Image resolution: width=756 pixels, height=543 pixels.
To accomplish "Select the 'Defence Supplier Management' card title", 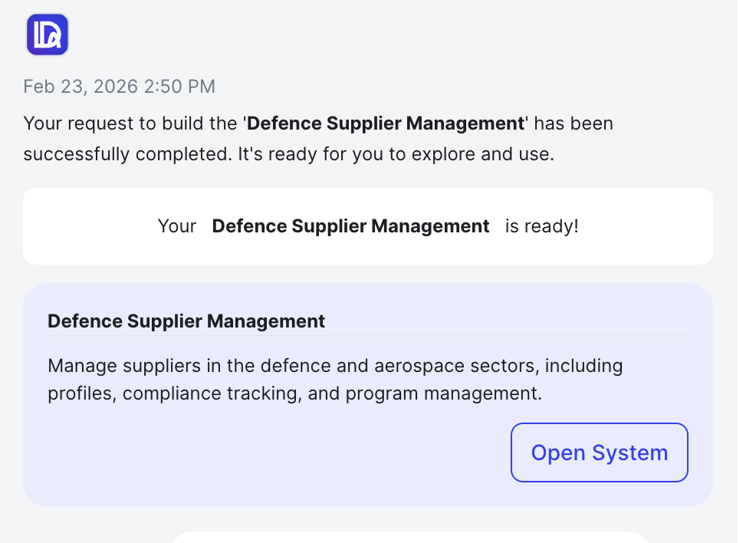I will [186, 321].
